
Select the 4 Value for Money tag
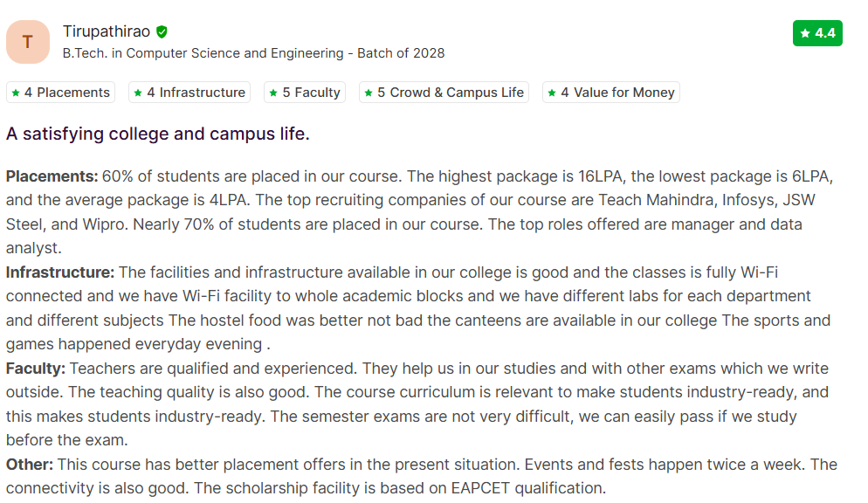610,93
